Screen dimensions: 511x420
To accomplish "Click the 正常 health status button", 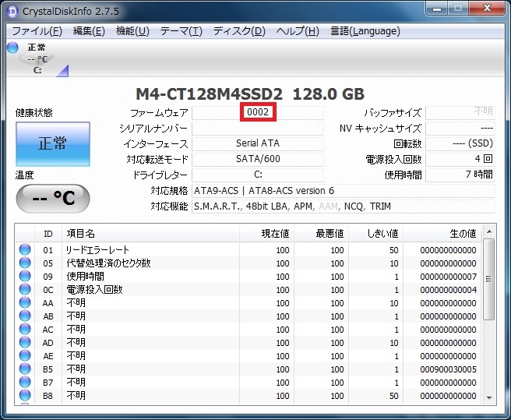I will [x=53, y=144].
